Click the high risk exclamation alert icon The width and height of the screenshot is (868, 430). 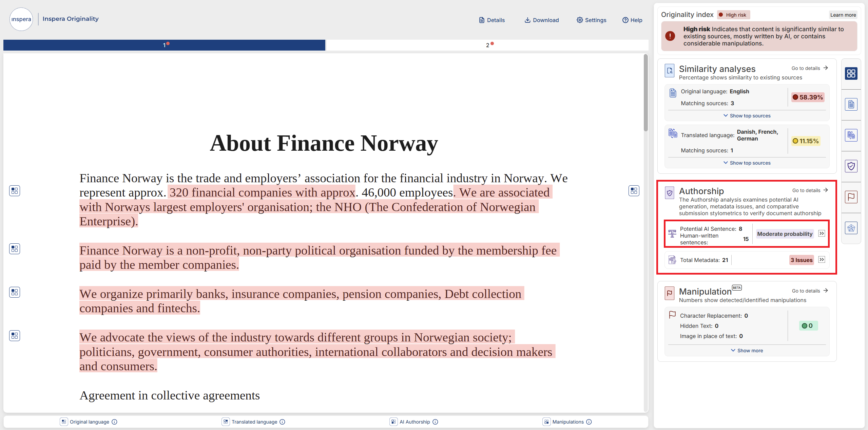670,36
